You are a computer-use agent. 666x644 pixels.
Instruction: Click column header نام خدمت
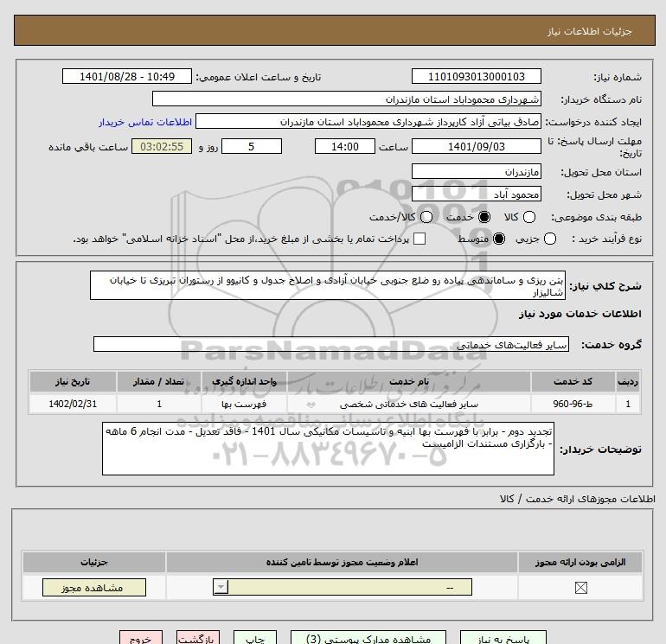tap(408, 381)
